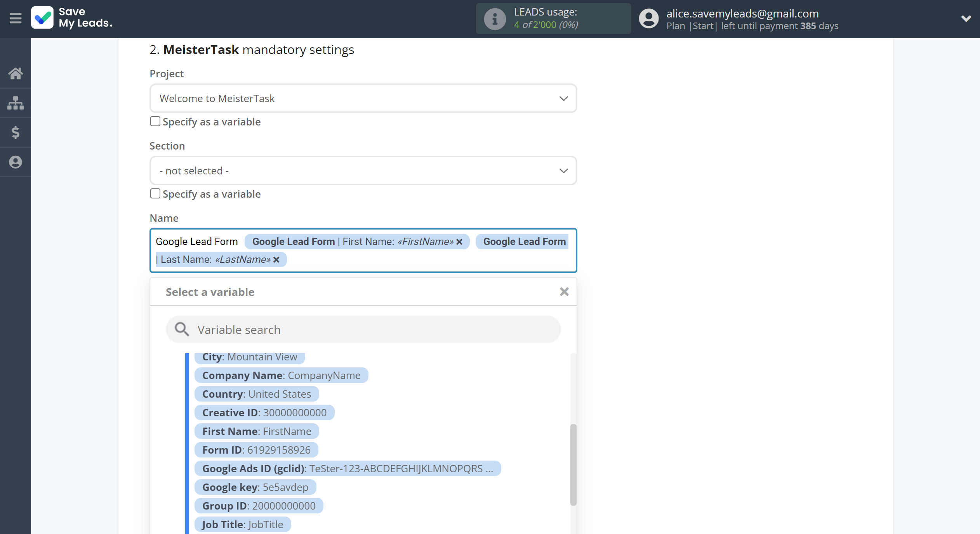Open the billing dollar sidebar icon
The image size is (980, 534).
click(x=16, y=132)
